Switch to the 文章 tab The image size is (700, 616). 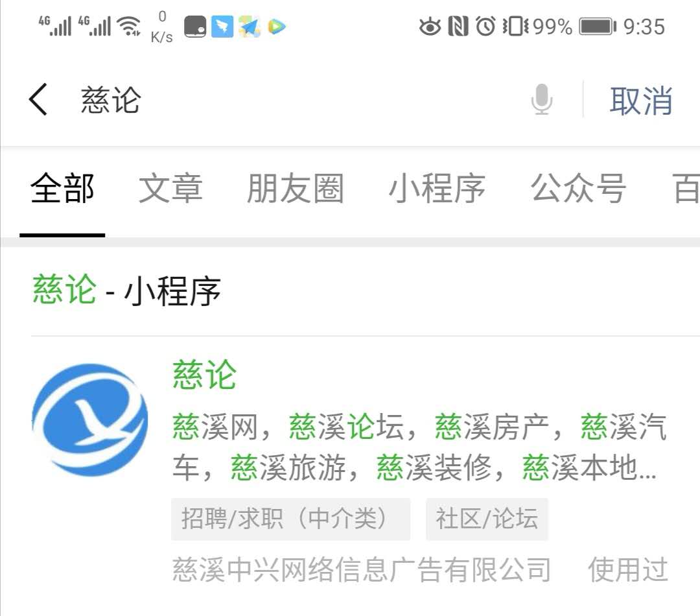(x=170, y=189)
